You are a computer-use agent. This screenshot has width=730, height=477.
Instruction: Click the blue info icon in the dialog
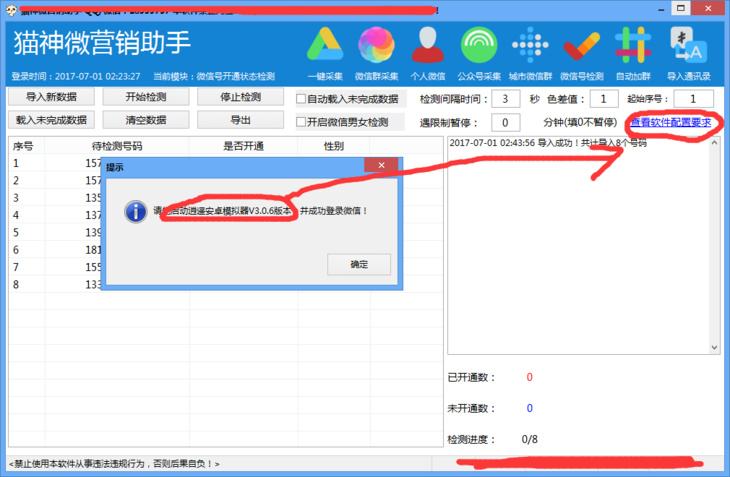coord(136,212)
